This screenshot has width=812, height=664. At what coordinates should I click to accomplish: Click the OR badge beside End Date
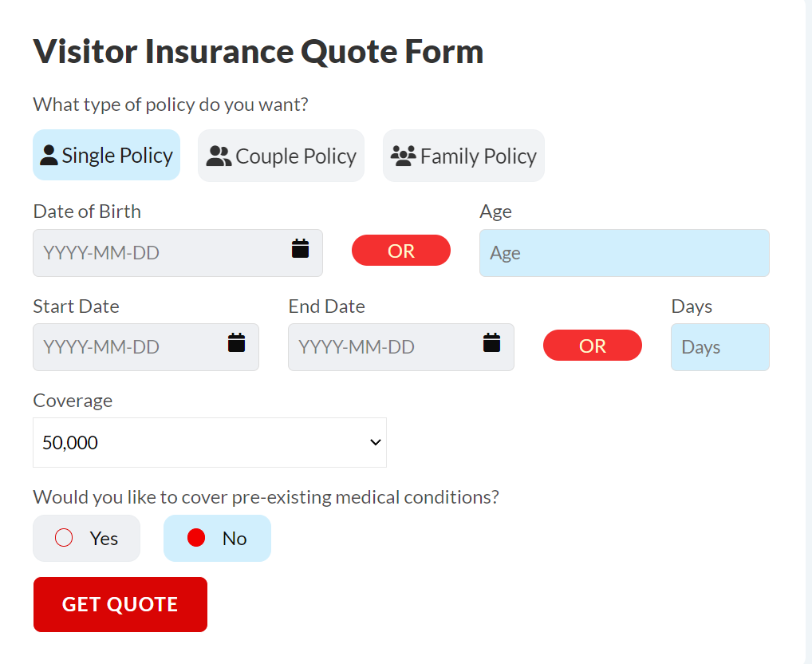pyautogui.click(x=592, y=346)
